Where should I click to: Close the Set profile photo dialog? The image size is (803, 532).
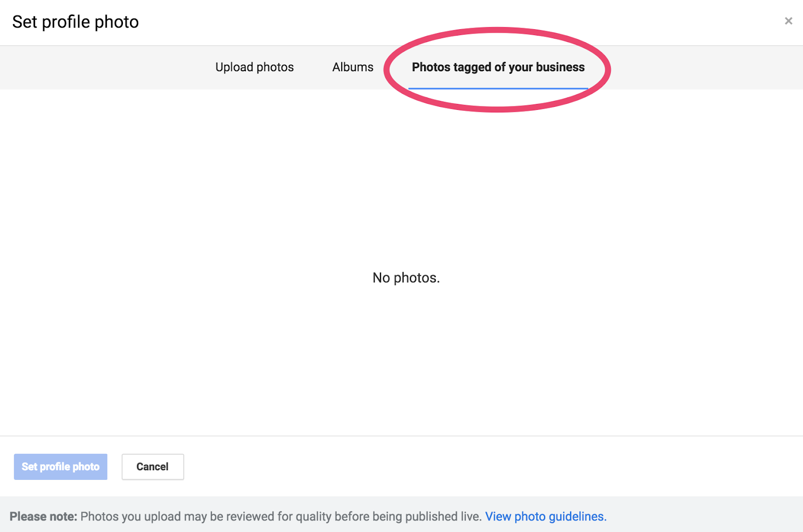pos(788,21)
